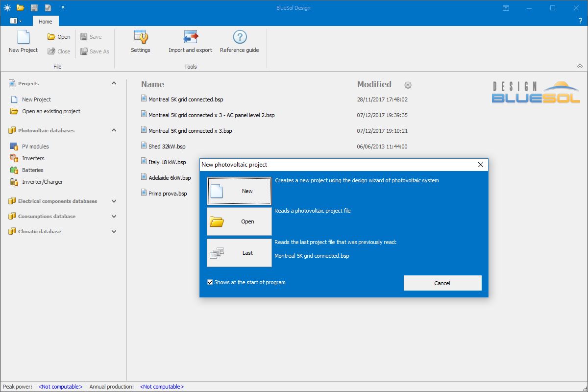Click the help question mark icon
The image size is (588, 392).
point(580,21)
